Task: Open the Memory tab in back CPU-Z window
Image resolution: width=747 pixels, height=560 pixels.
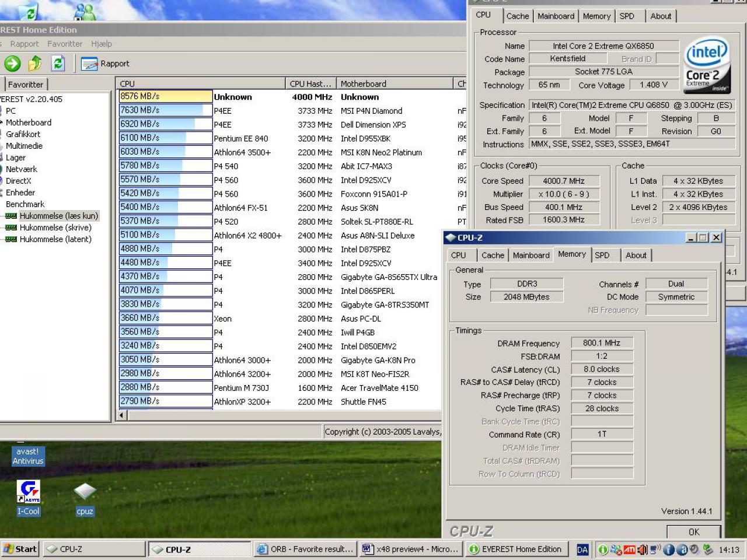Action: click(596, 16)
